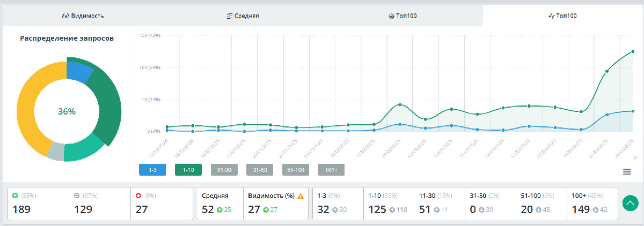
Task: Switch to the Видимость tab
Action: coord(83,16)
